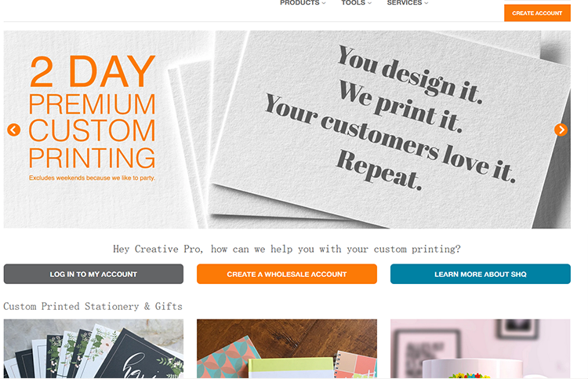Viewport: 588px width, 379px height.
Task: Click the 'Hey Creative Pro' tagline text
Action: (x=286, y=250)
